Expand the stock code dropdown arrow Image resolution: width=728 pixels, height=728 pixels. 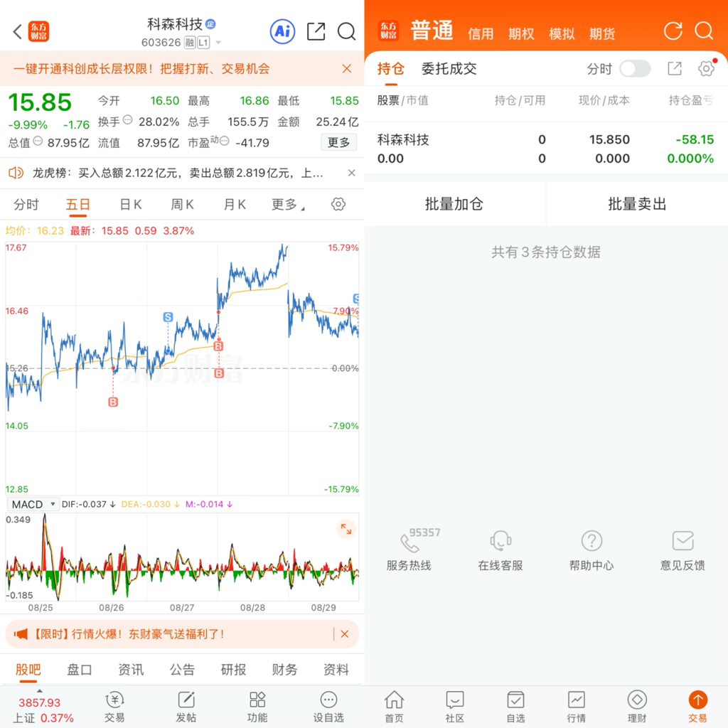pos(218,43)
